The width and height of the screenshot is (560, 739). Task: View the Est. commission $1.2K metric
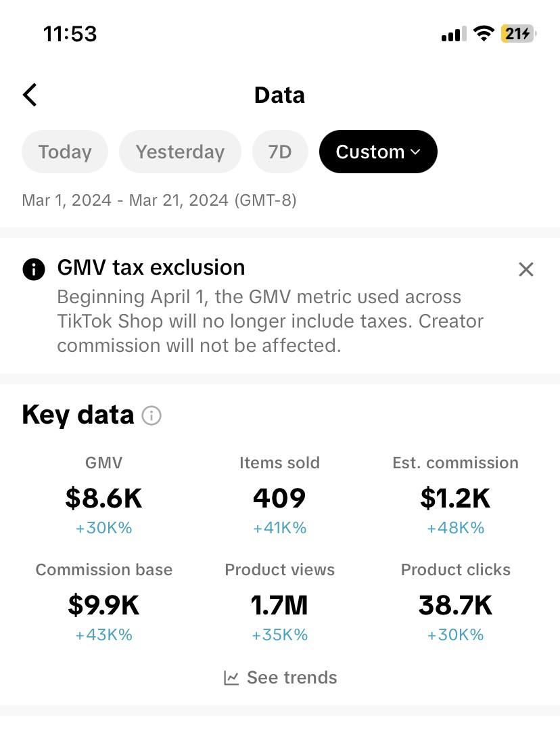tap(455, 498)
